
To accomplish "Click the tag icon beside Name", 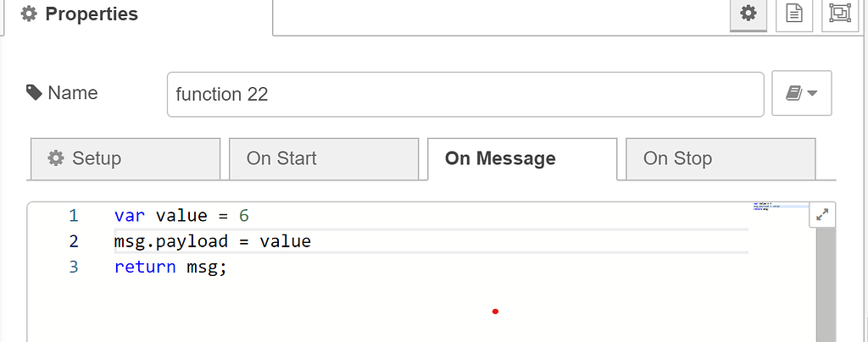I will 34,93.
